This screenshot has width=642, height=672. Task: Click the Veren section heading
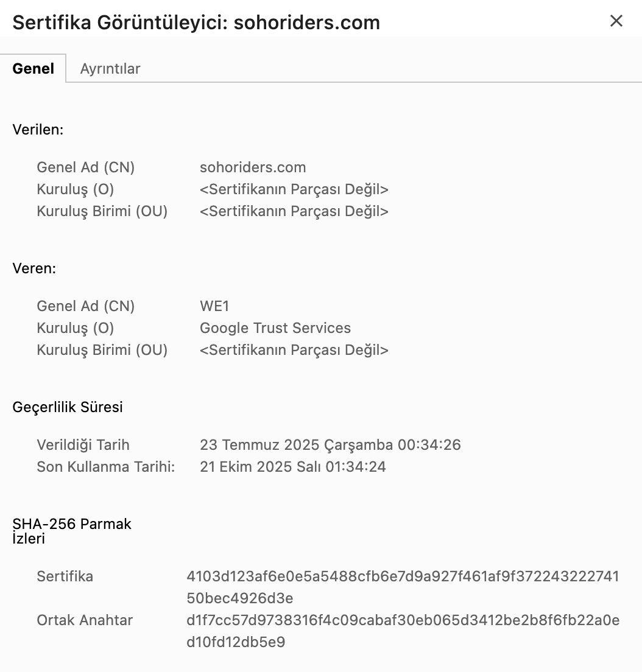coord(34,268)
